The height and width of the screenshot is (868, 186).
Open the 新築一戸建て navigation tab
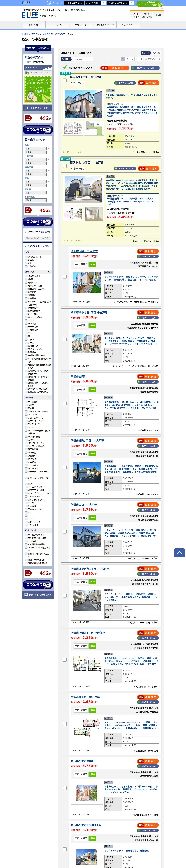point(34,25)
